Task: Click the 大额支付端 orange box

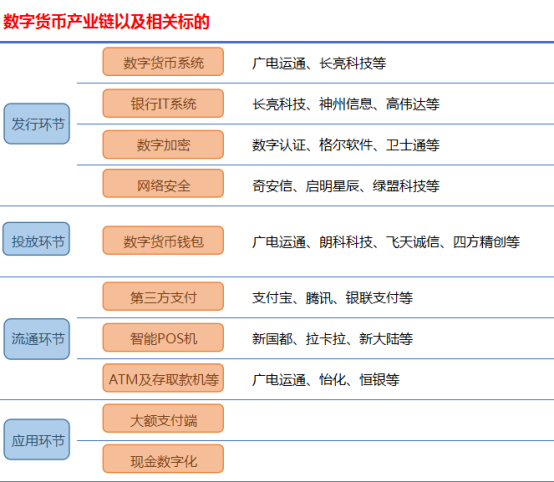Action: coord(163,419)
